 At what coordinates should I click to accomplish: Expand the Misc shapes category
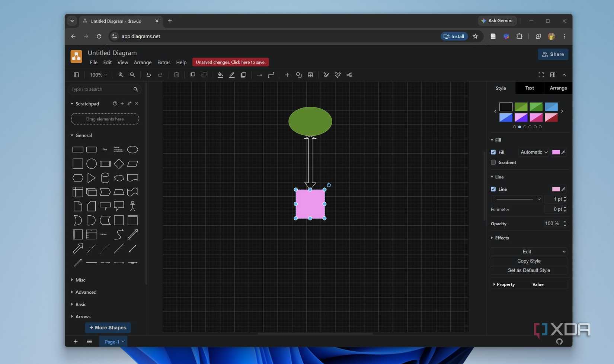coord(78,280)
